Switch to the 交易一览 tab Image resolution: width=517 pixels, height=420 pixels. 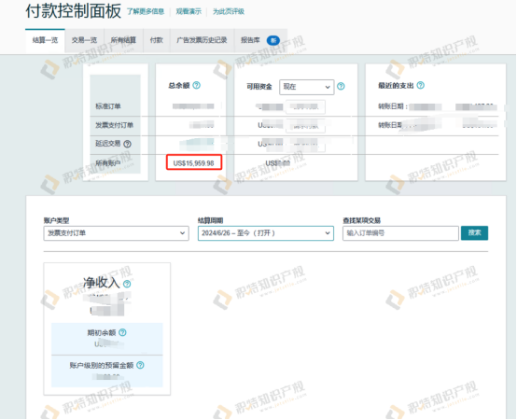click(84, 40)
